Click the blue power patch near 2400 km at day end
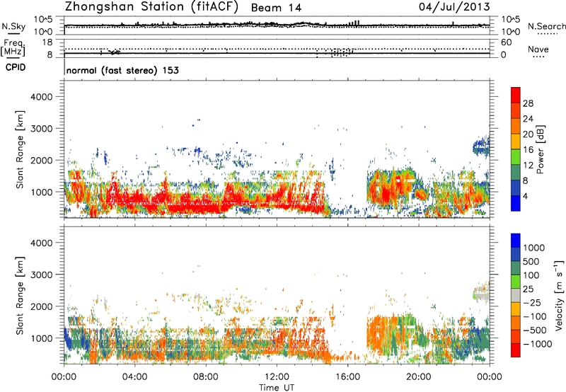This screenshot has width=566, height=392. [481, 146]
